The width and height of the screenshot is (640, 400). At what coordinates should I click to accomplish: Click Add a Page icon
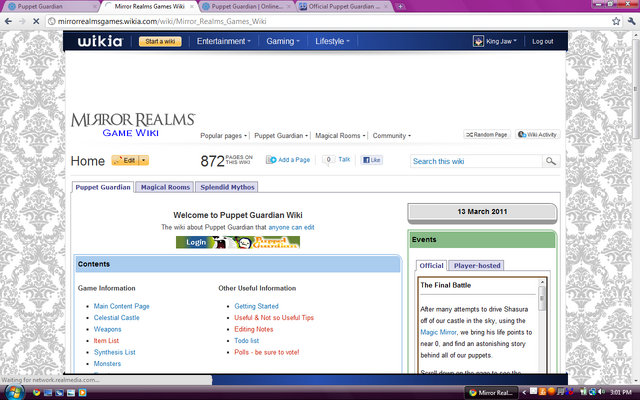(x=271, y=160)
